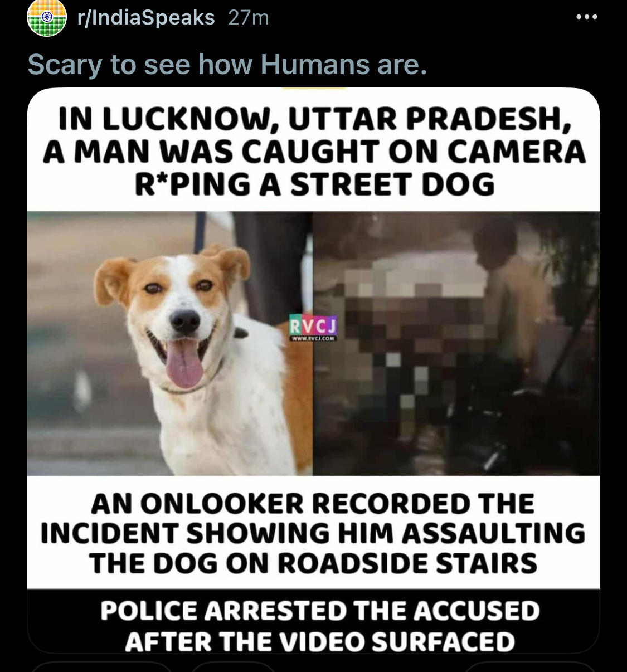The height and width of the screenshot is (672, 627).
Task: Tap the RVCJ watermark logo
Action: [x=313, y=325]
